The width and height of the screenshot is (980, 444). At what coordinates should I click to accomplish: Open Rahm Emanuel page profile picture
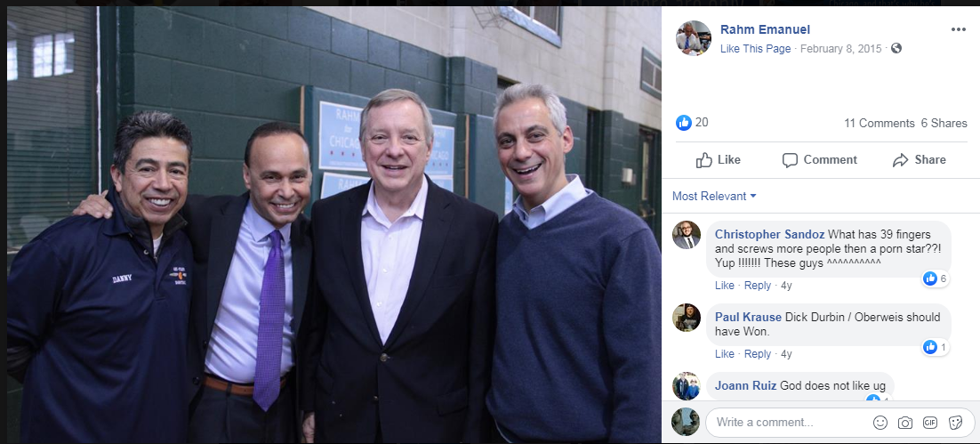click(693, 38)
